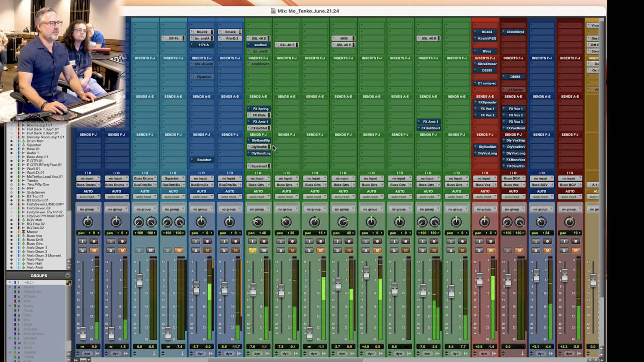The image size is (644, 362).
Task: Open no group dropdown on pan 24 channel
Action: pyautogui.click(x=542, y=209)
